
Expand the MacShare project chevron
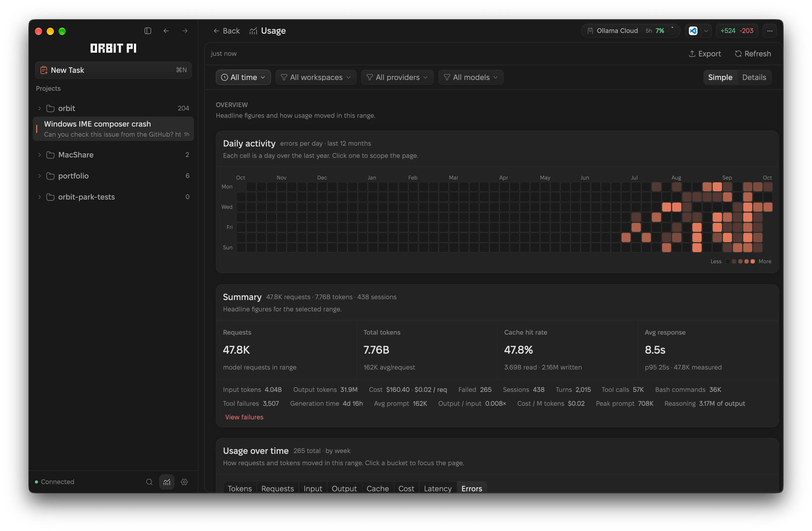click(40, 155)
